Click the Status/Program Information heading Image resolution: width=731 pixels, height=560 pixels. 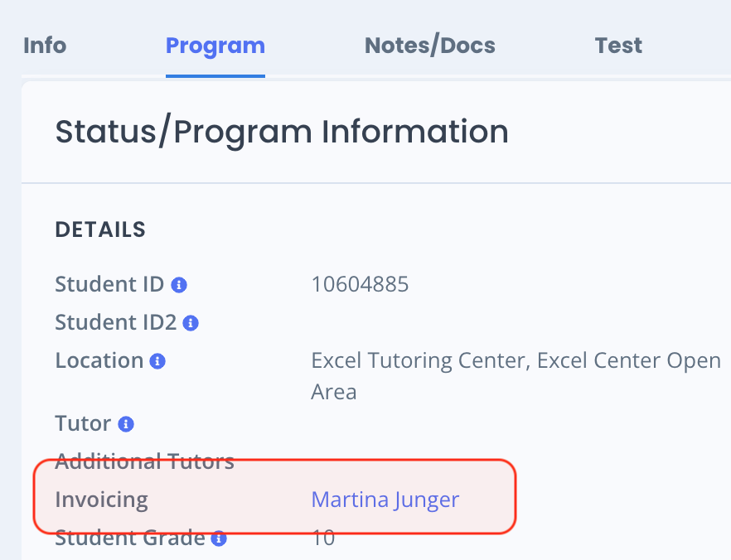282,132
